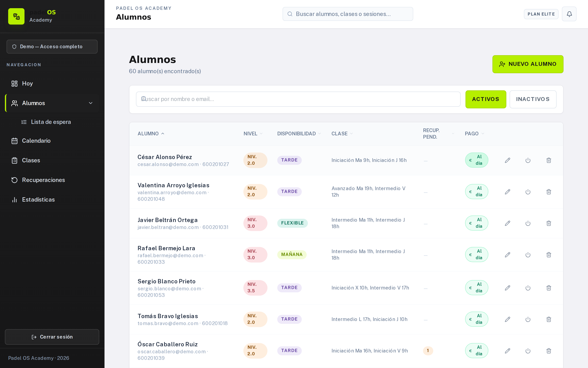Image resolution: width=588 pixels, height=368 pixels.
Task: Open Alumnos sidebar section
Action: click(52, 103)
